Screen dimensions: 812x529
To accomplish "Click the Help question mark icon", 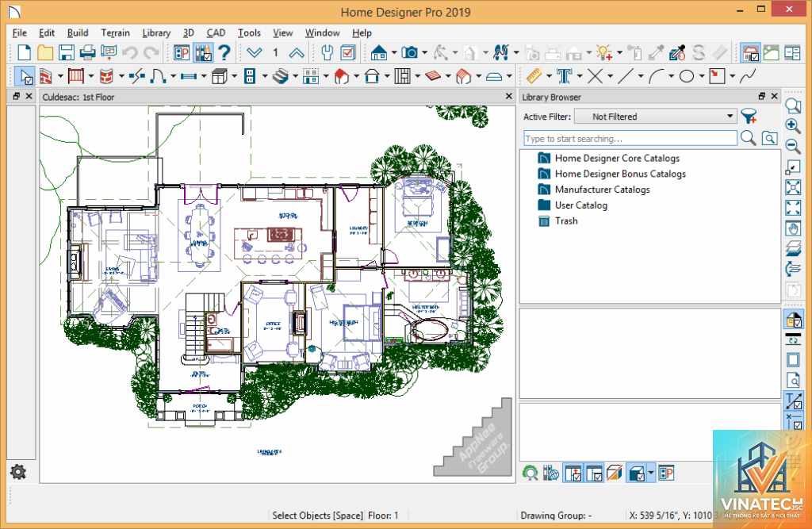I will (224, 52).
